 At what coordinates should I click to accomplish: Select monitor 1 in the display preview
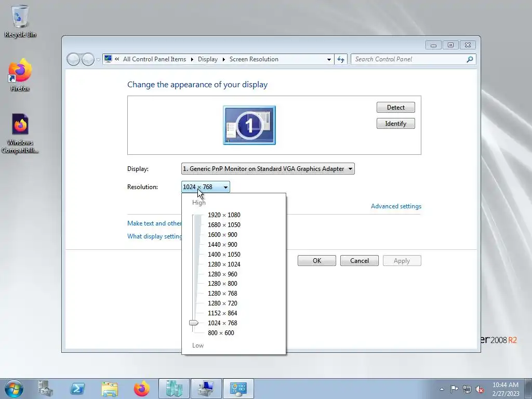(x=249, y=125)
